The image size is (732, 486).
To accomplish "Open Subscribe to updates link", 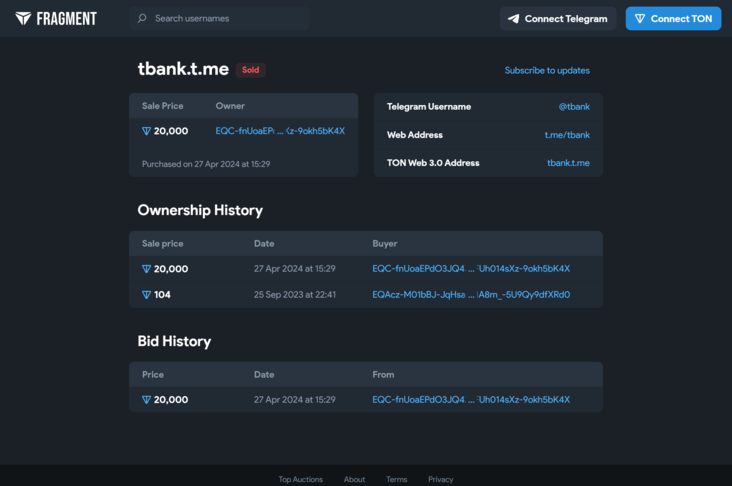I will [x=546, y=70].
